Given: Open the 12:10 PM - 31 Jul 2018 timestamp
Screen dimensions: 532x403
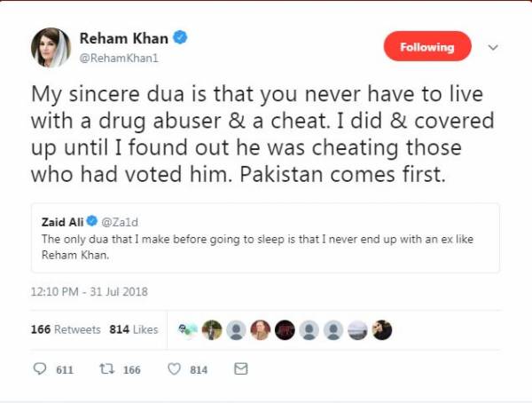Looking at the screenshot, I should pos(87,290).
